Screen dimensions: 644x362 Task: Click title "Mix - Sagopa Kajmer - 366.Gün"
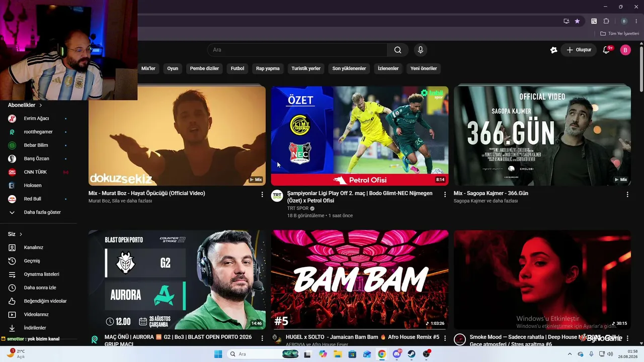point(491,193)
